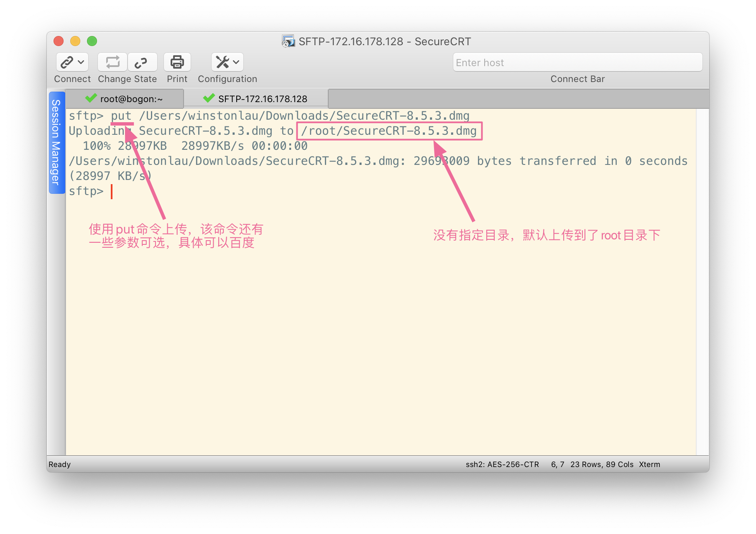Select the SFTP-172.16.178.128 tab
The height and width of the screenshot is (534, 756).
pyautogui.click(x=256, y=99)
